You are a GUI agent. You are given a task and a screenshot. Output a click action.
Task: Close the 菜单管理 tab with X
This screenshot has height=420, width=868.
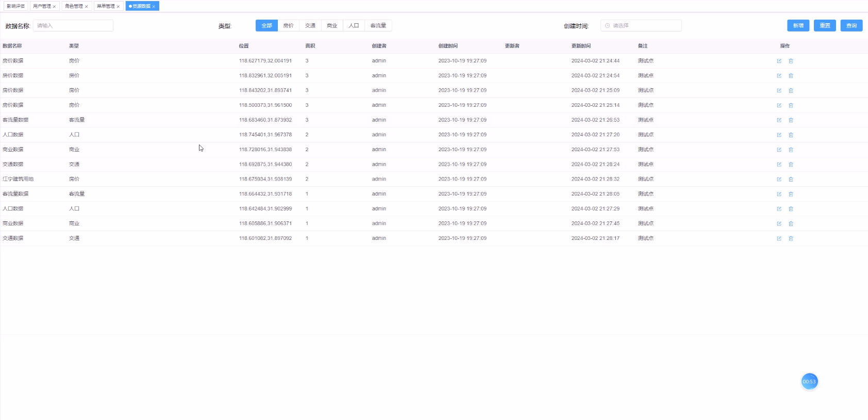pos(118,7)
